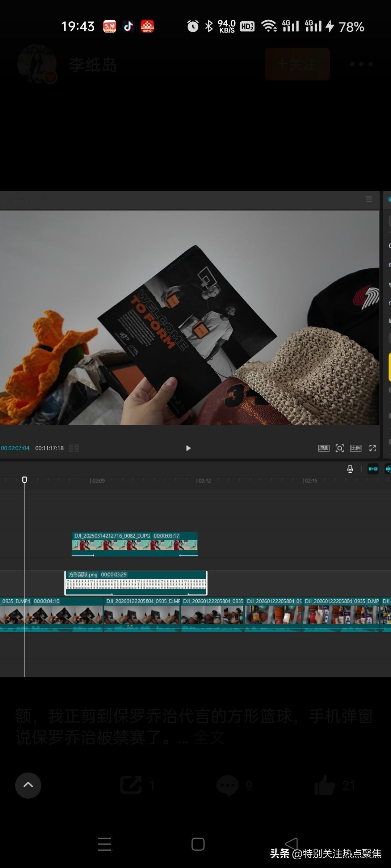
Task: Select the main track clip lasting 00:00:04:10
Action: 51,614
